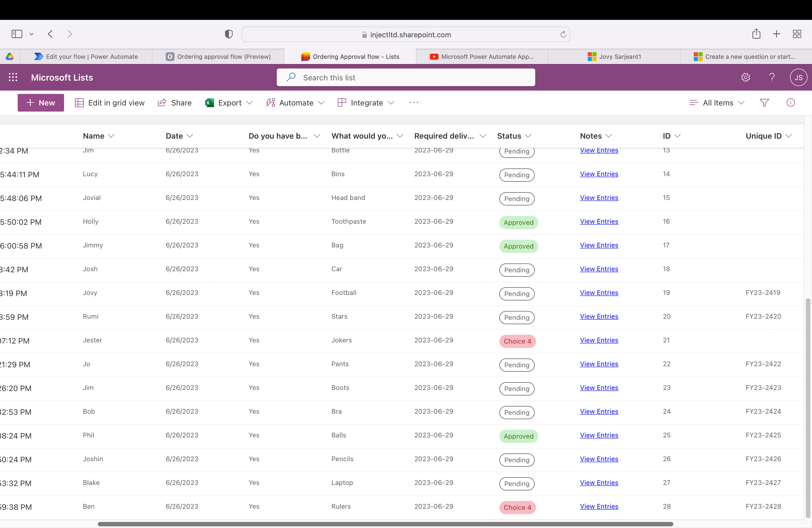
Task: Click Edit in grid view
Action: [110, 103]
